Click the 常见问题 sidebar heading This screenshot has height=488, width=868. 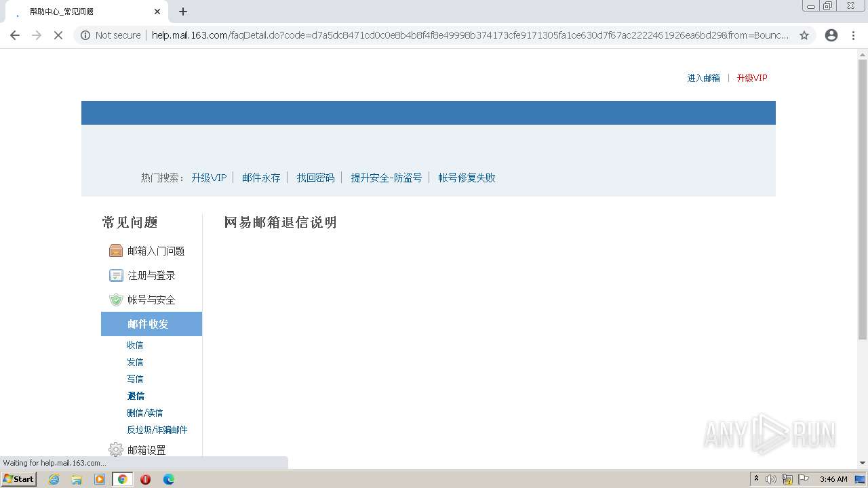click(x=130, y=222)
